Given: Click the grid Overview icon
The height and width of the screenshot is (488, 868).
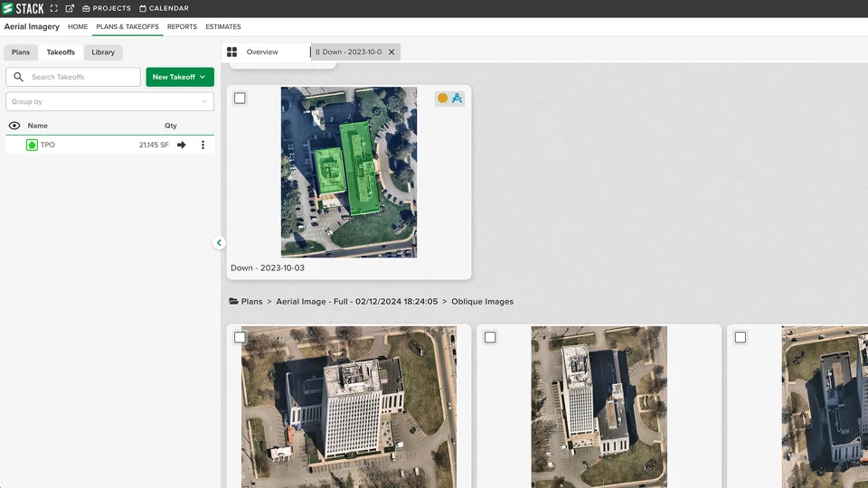Looking at the screenshot, I should [232, 52].
